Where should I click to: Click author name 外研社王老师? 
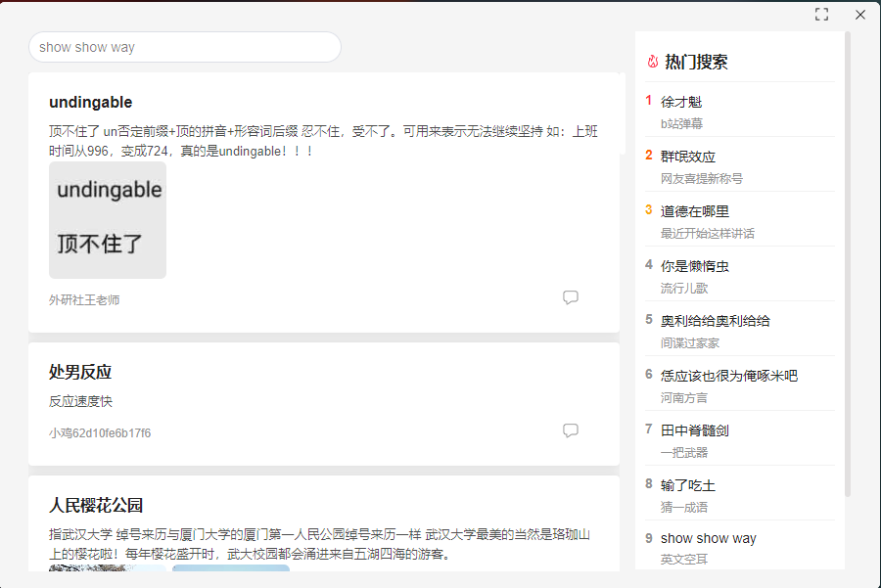(74, 297)
